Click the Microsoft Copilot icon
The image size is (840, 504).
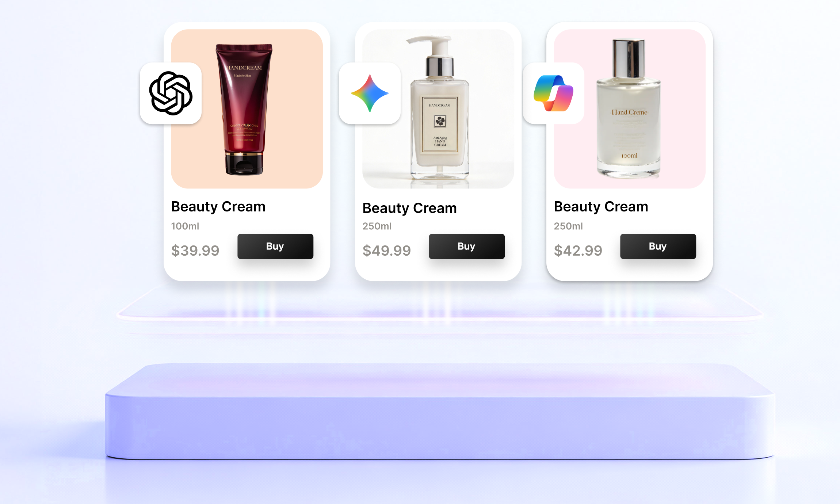coord(553,93)
